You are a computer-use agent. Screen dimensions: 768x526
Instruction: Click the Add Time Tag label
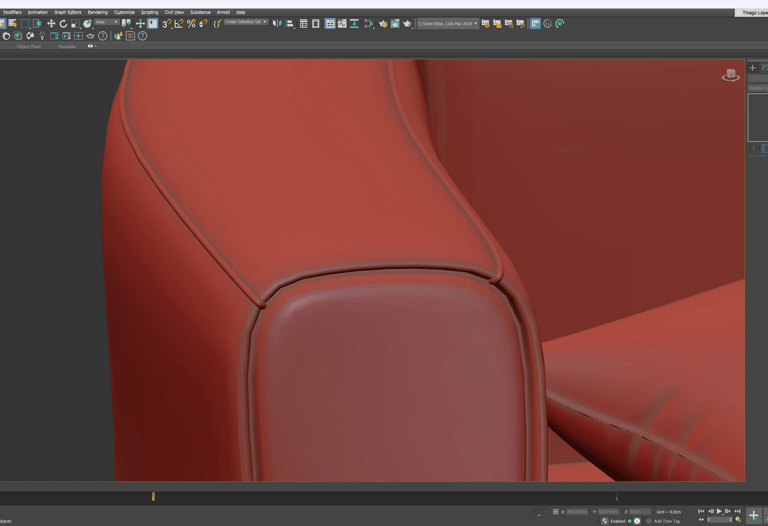pos(667,521)
